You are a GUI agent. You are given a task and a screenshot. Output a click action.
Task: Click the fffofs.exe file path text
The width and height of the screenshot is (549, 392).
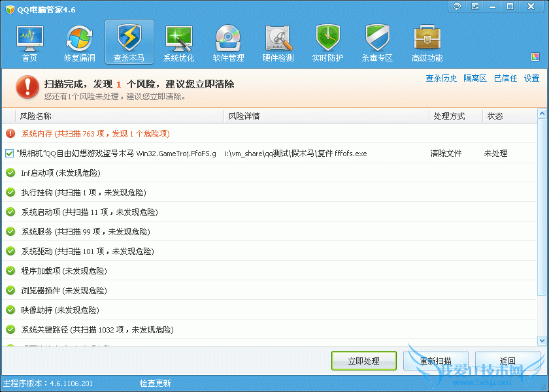(296, 154)
